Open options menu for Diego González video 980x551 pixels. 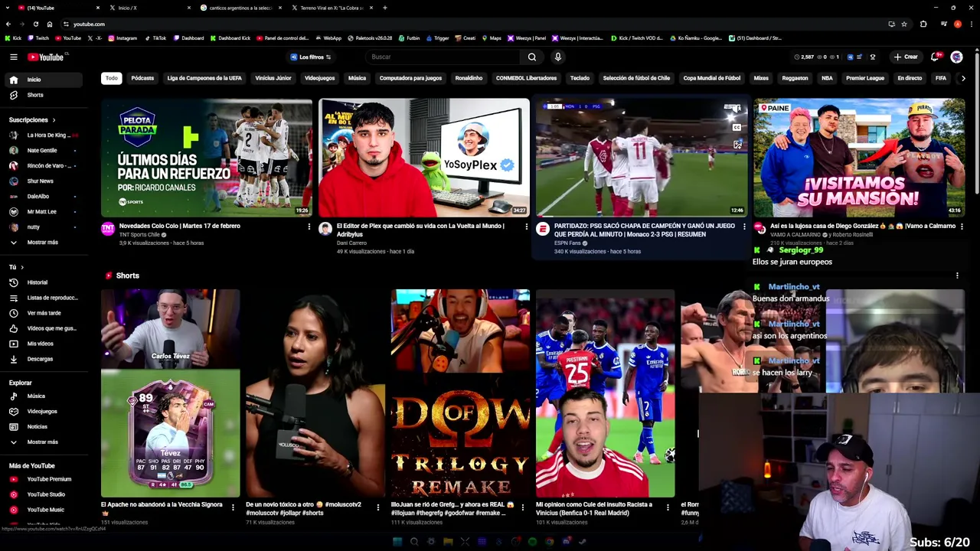click(962, 227)
